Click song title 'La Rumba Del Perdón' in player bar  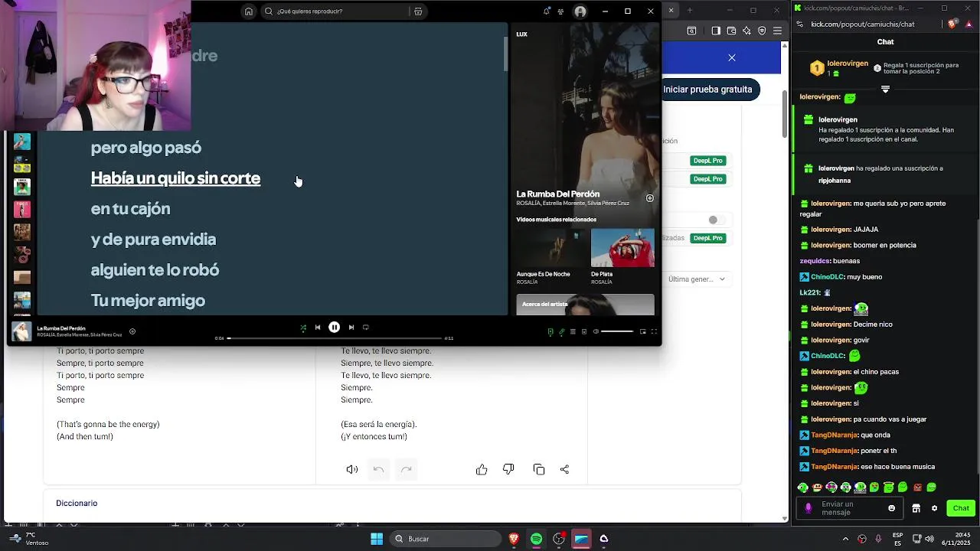[61, 328]
